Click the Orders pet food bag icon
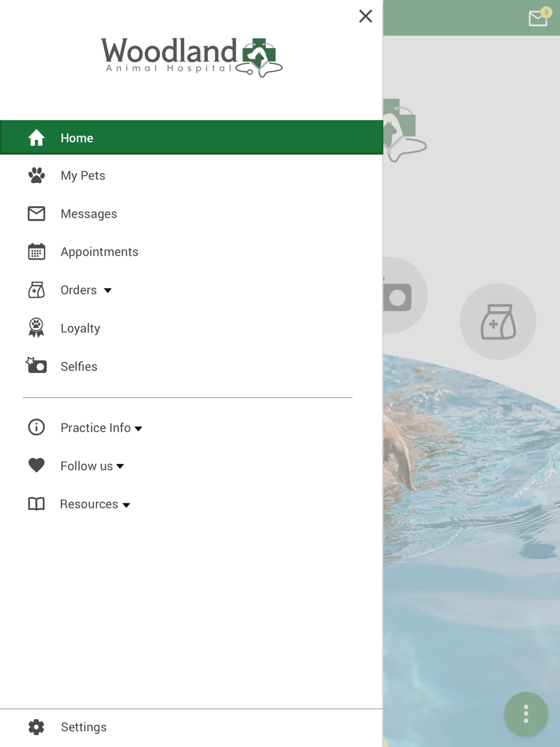560x747 pixels. click(x=36, y=290)
